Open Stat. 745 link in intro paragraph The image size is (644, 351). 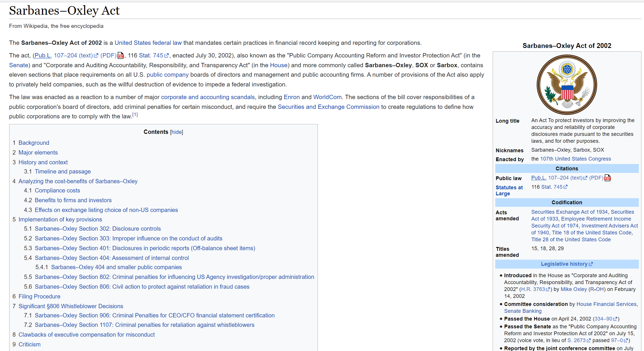point(154,55)
